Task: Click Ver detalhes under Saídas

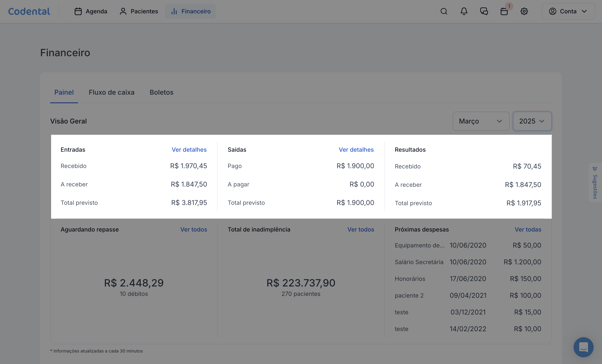Action: click(356, 150)
